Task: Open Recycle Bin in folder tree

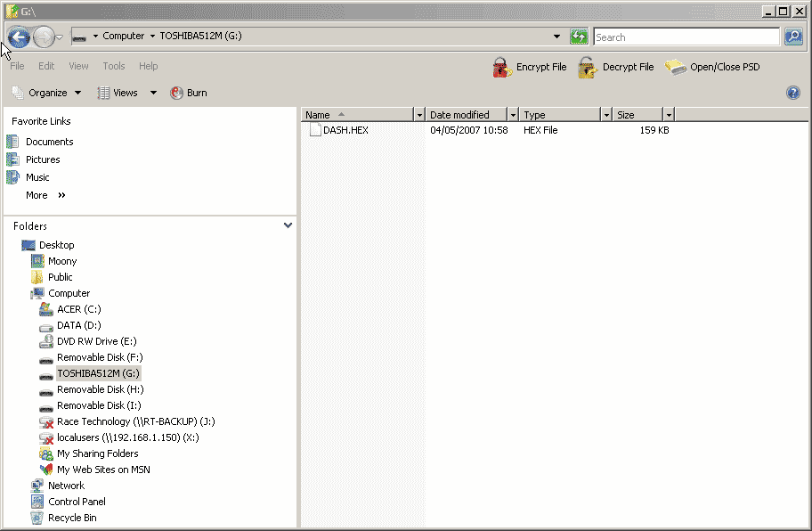Action: [72, 518]
